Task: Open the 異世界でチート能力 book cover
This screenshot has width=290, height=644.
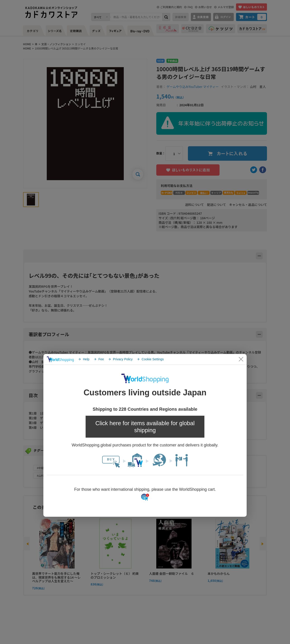Action: click(57, 543)
